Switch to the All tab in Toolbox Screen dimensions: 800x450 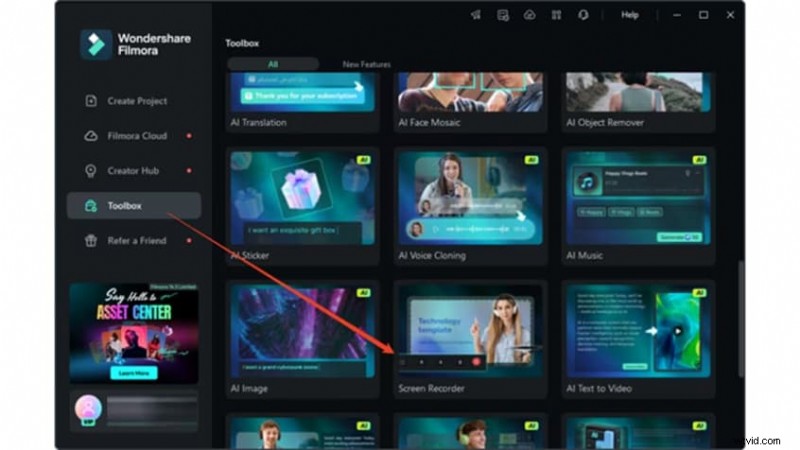coord(273,64)
